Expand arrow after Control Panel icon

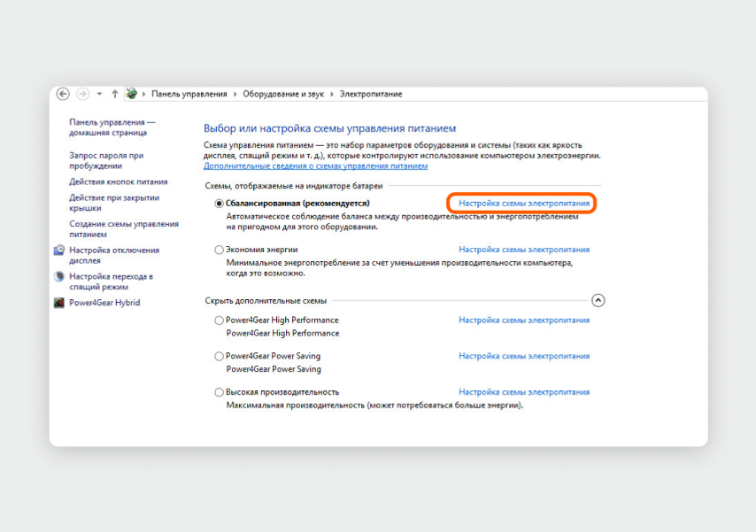pos(143,94)
